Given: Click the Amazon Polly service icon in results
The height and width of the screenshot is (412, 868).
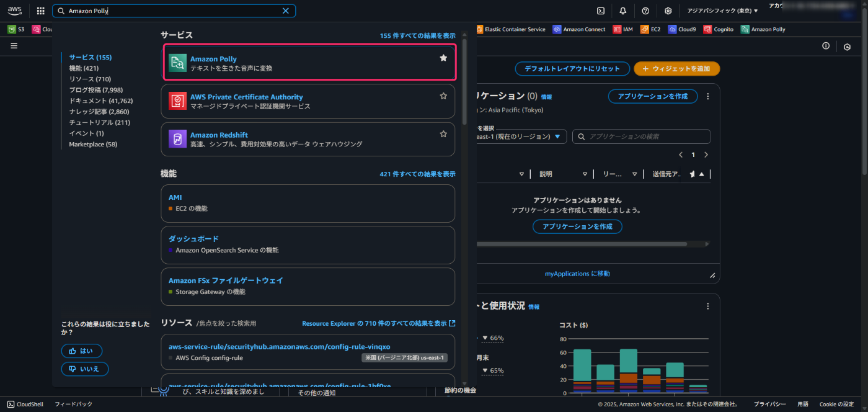Looking at the screenshot, I should [x=177, y=63].
